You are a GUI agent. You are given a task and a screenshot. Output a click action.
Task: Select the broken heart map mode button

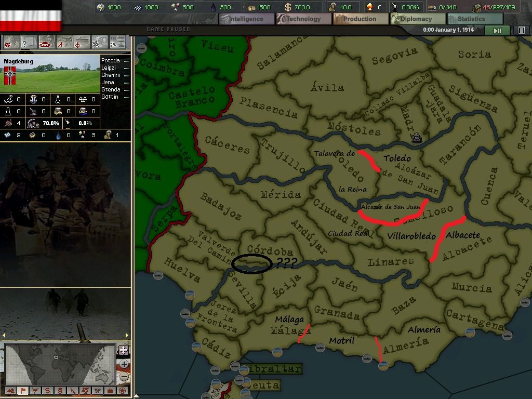click(x=35, y=391)
